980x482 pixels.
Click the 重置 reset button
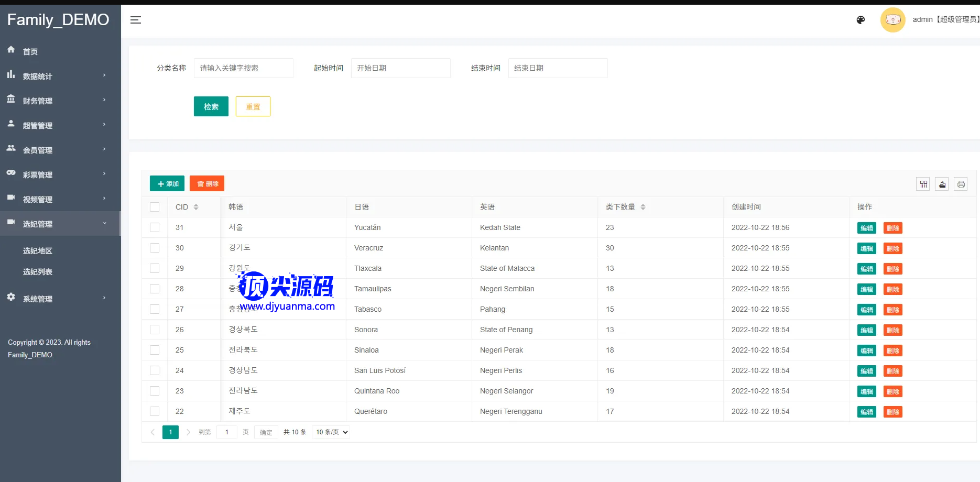253,106
